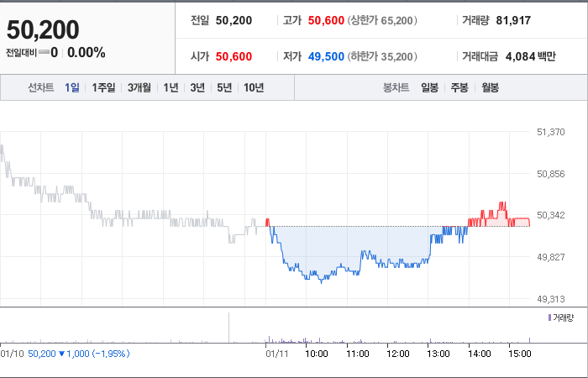The image size is (588, 378).
Task: Click the 0.00% change value
Action: pos(87,52)
